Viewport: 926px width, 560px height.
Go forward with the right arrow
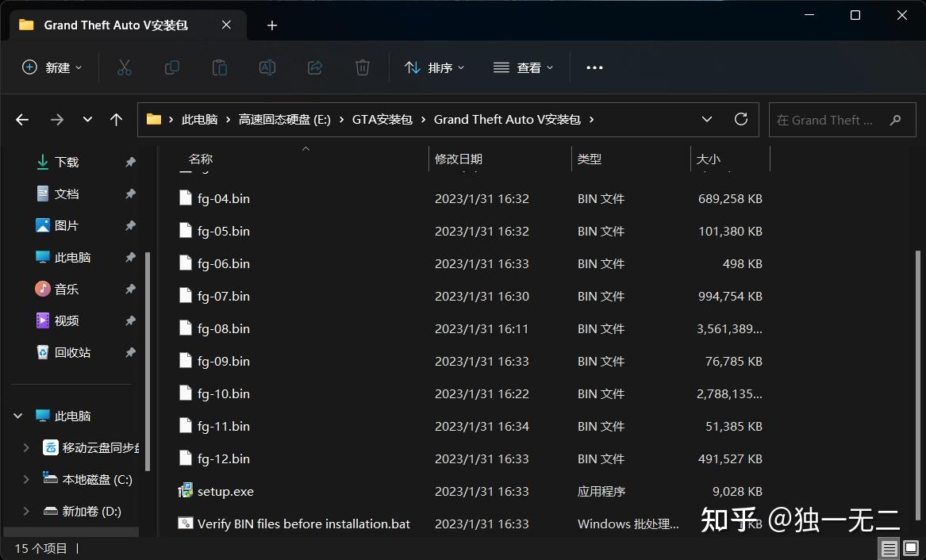[x=56, y=120]
